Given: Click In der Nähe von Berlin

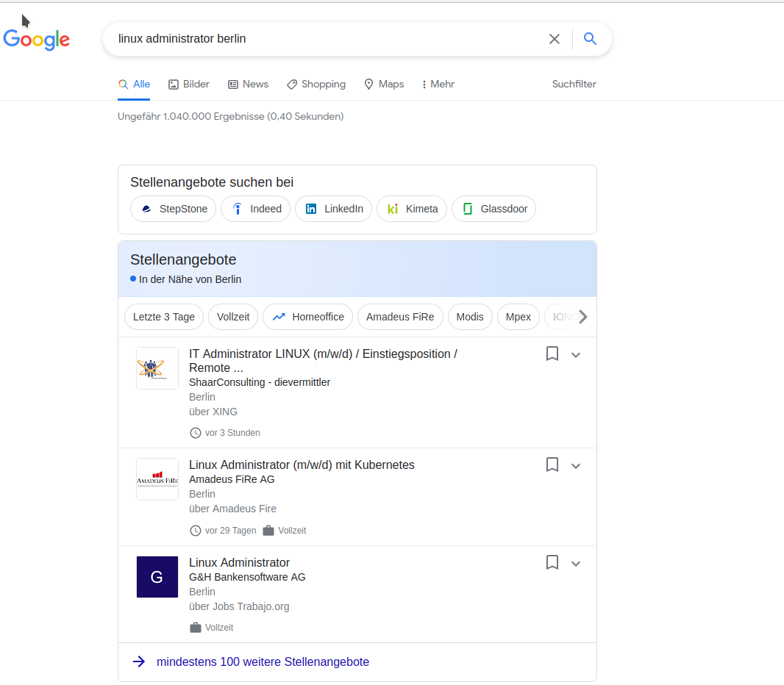Looking at the screenshot, I should (190, 279).
